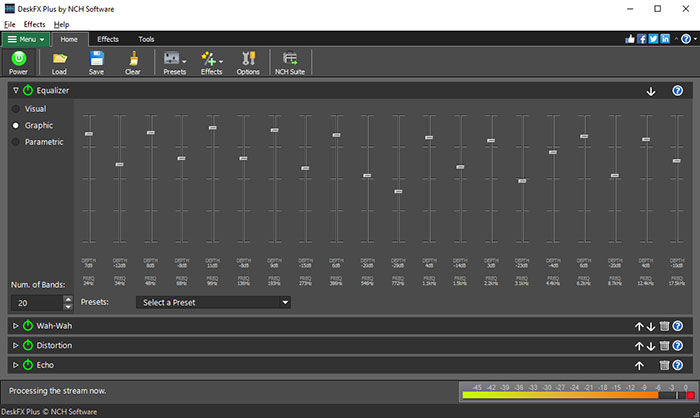This screenshot has height=418, width=700.
Task: Expand the Distortion effect panel
Action: pos(15,345)
